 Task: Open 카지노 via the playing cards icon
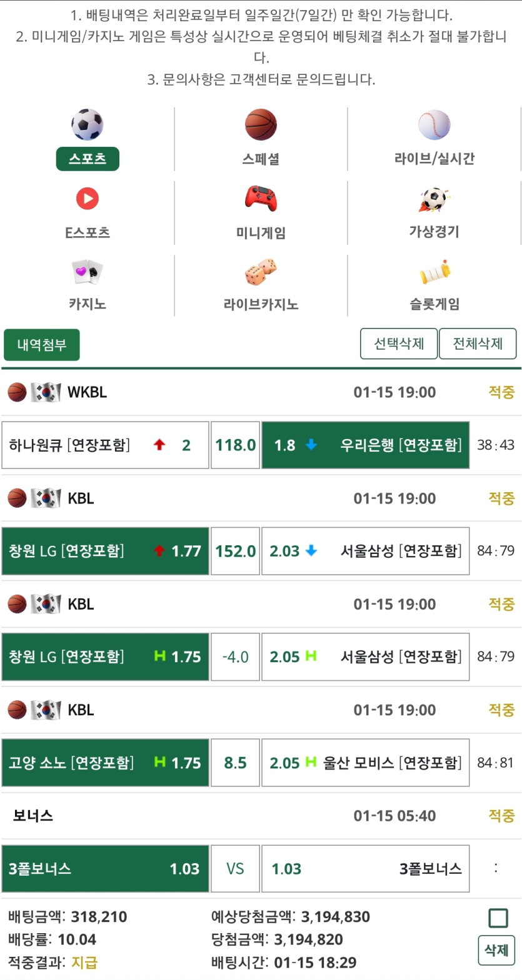tap(88, 272)
